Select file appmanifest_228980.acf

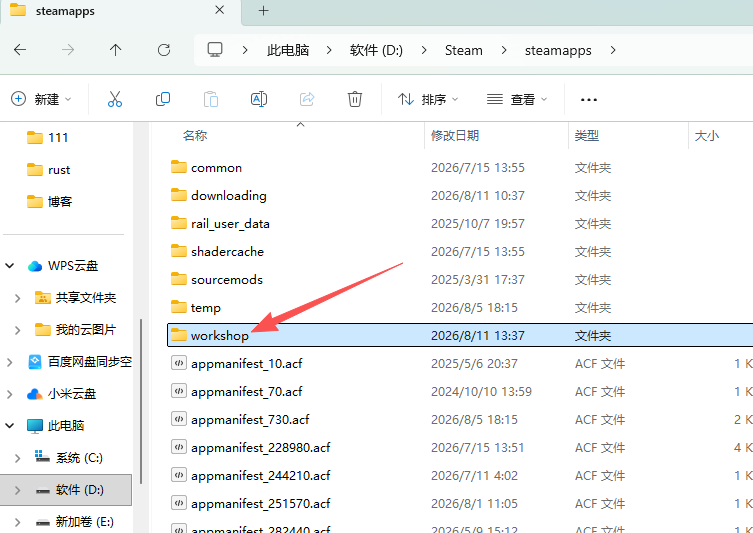[460, 448]
